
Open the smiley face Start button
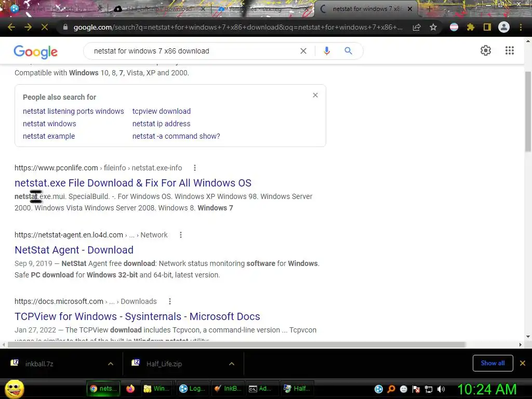(14, 389)
